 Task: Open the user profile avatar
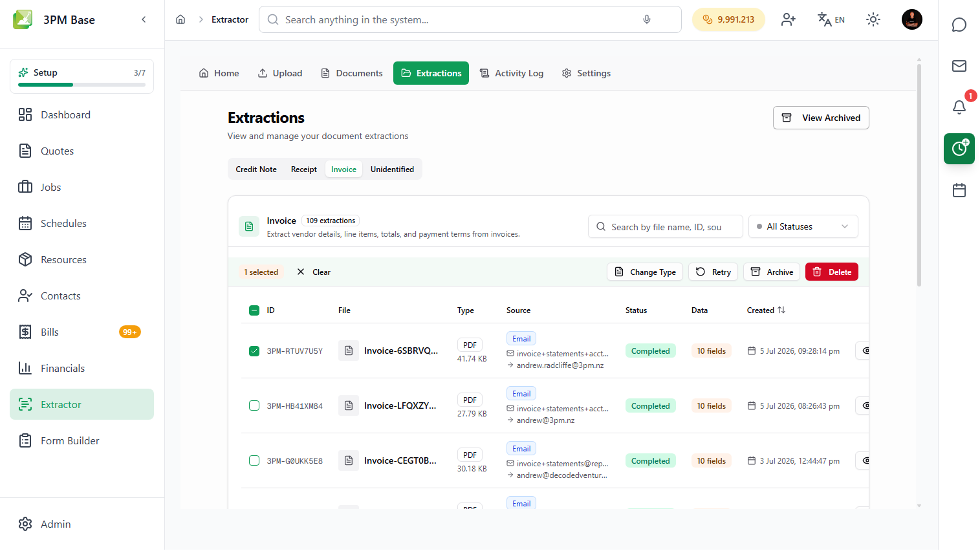[912, 19]
